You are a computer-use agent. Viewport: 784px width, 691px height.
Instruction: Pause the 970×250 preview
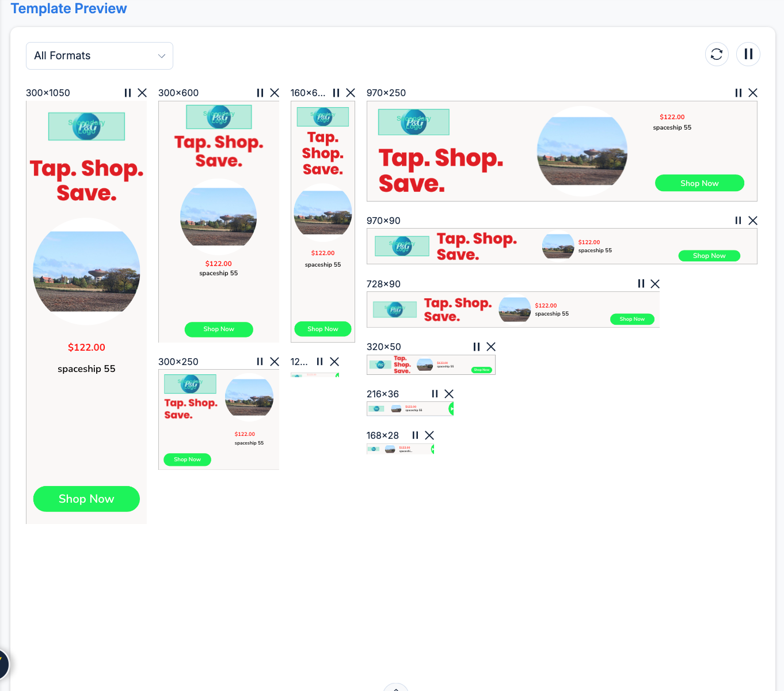[739, 93]
